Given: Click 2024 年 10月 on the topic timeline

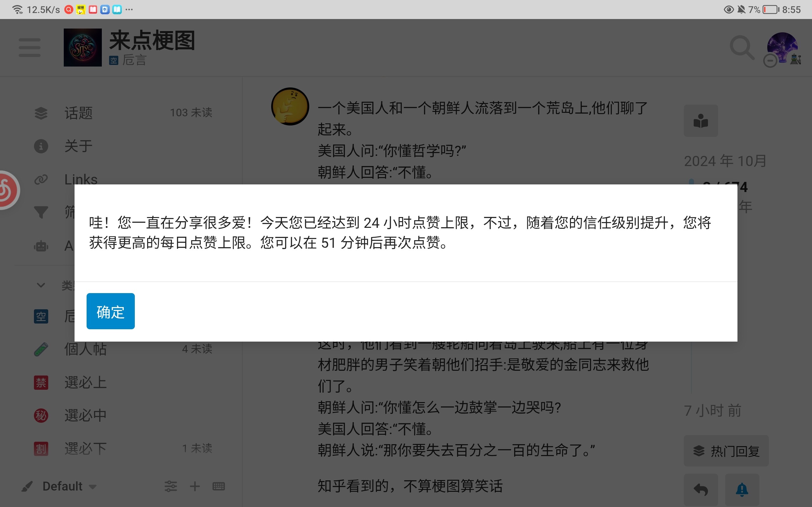Looking at the screenshot, I should coord(724,161).
